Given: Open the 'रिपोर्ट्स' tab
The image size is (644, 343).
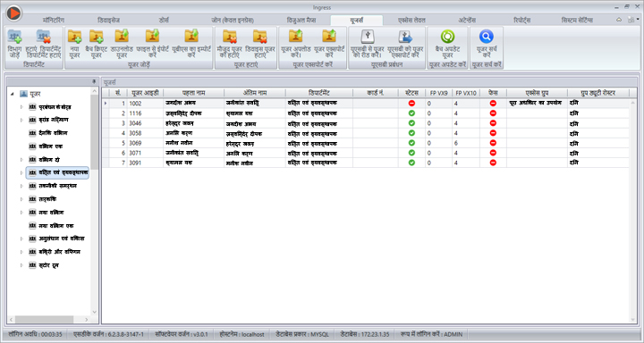Looking at the screenshot, I should point(522,21).
